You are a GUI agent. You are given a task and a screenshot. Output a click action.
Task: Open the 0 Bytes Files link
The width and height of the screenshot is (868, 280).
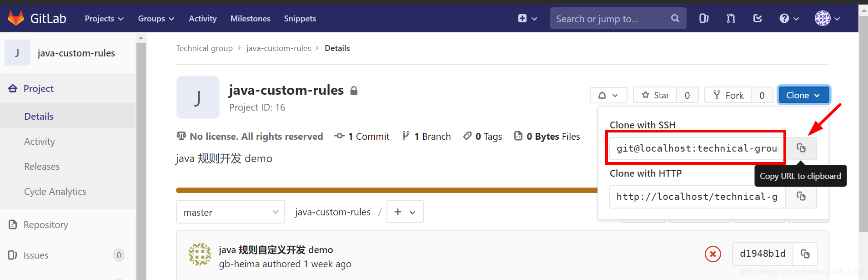(547, 136)
